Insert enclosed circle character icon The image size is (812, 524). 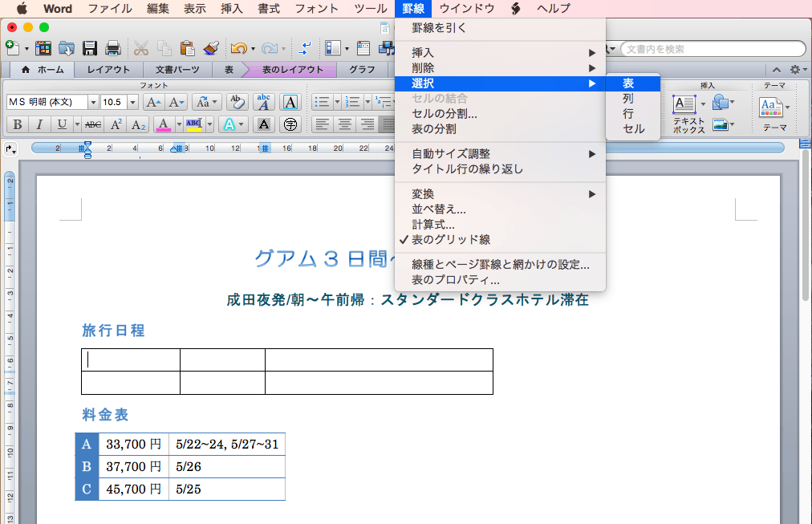pyautogui.click(x=290, y=124)
